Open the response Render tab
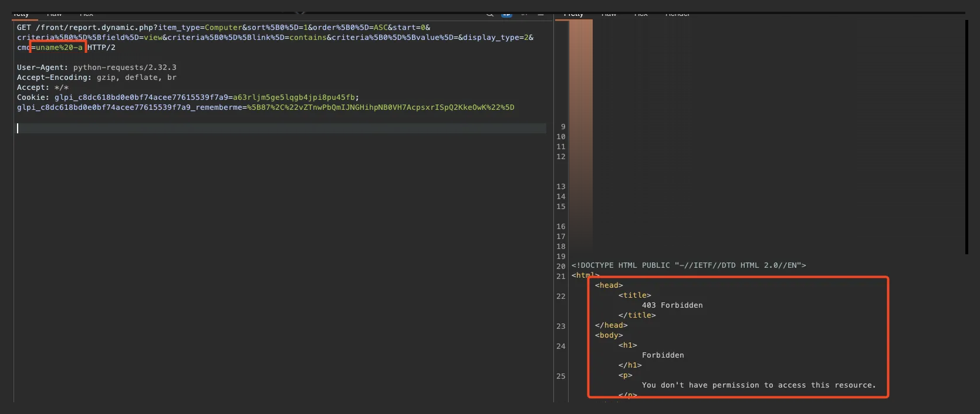 pyautogui.click(x=677, y=14)
